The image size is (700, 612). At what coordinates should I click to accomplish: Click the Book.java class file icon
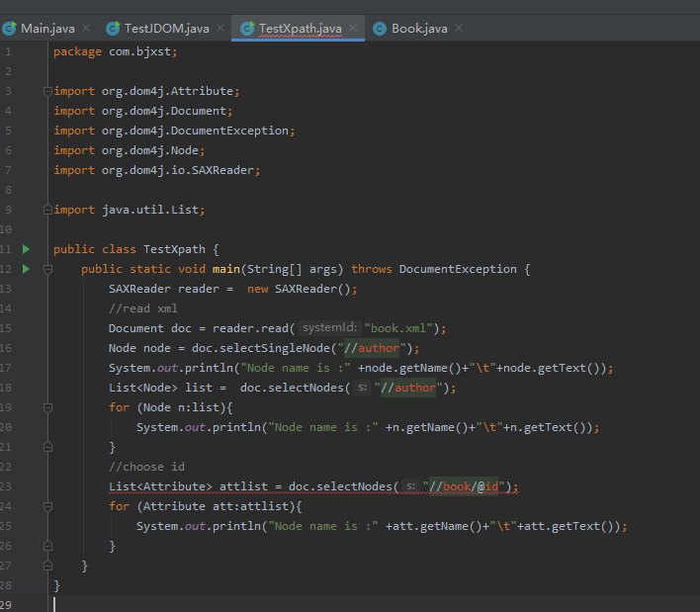[380, 29]
